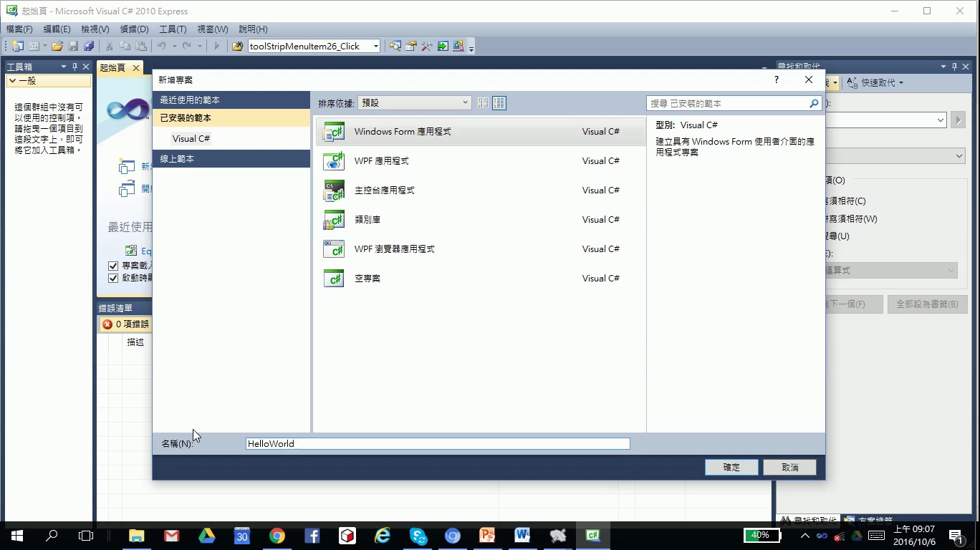Click the 名稱 HelloWorld input field
980x550 pixels.
click(x=438, y=443)
